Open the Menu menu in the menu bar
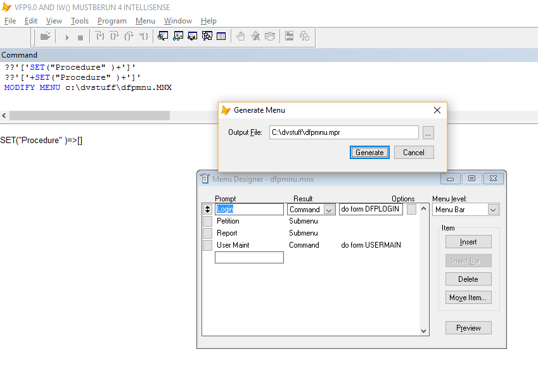Viewport: 538px width, 392px height. (145, 20)
